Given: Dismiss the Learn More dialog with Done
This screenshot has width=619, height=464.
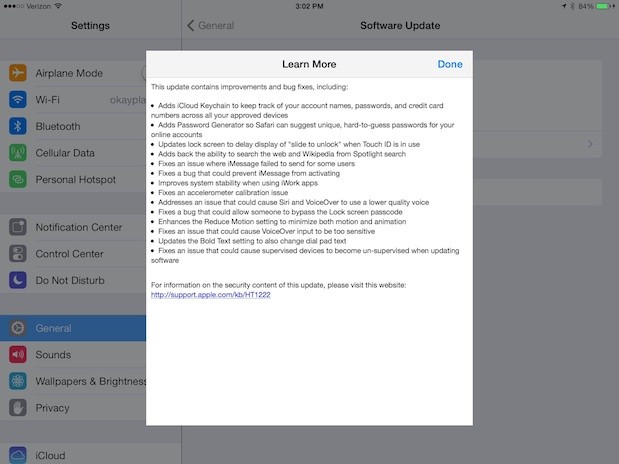Looking at the screenshot, I should click(x=450, y=64).
